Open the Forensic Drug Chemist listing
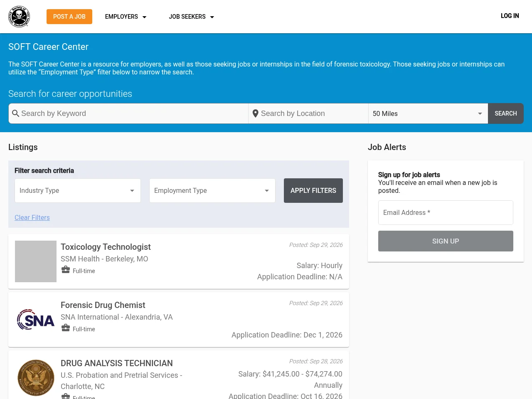The image size is (532, 399). pos(103,305)
